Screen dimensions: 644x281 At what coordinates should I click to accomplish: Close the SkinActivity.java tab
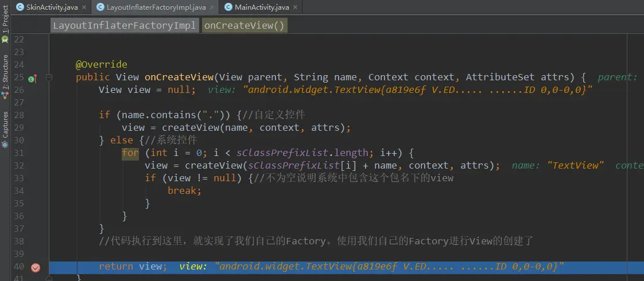tap(84, 7)
